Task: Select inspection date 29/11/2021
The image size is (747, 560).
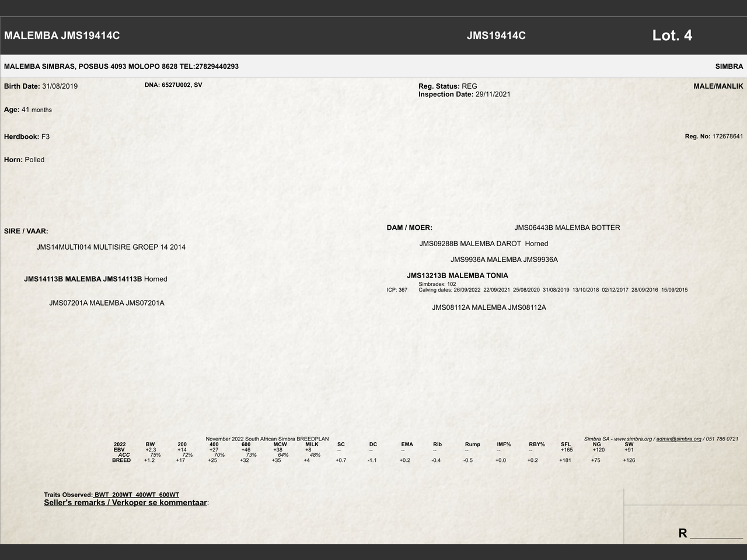Action: (x=493, y=94)
